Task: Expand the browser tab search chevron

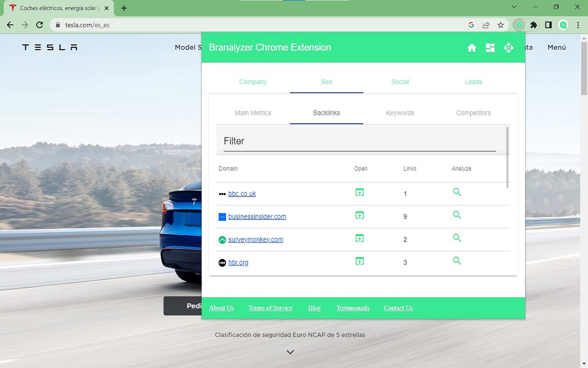Action: click(514, 7)
